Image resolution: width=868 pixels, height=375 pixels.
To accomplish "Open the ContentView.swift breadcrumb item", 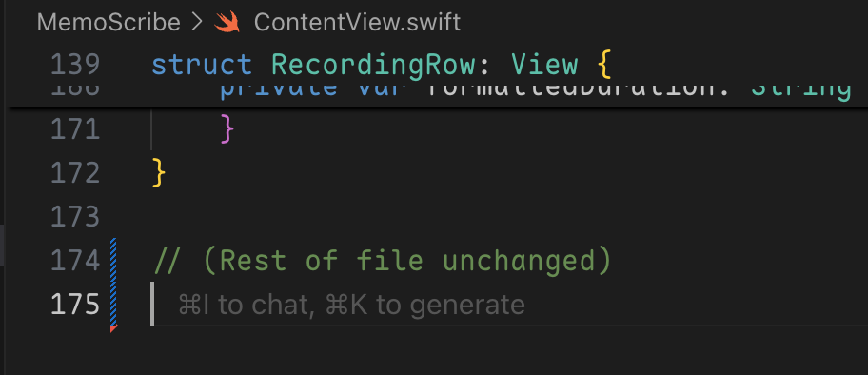I will click(x=357, y=23).
